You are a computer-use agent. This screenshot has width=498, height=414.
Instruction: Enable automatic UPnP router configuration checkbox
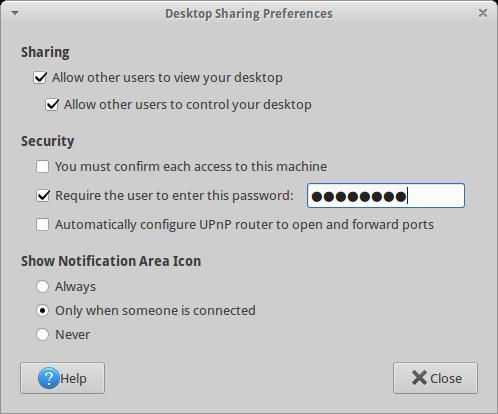point(42,224)
